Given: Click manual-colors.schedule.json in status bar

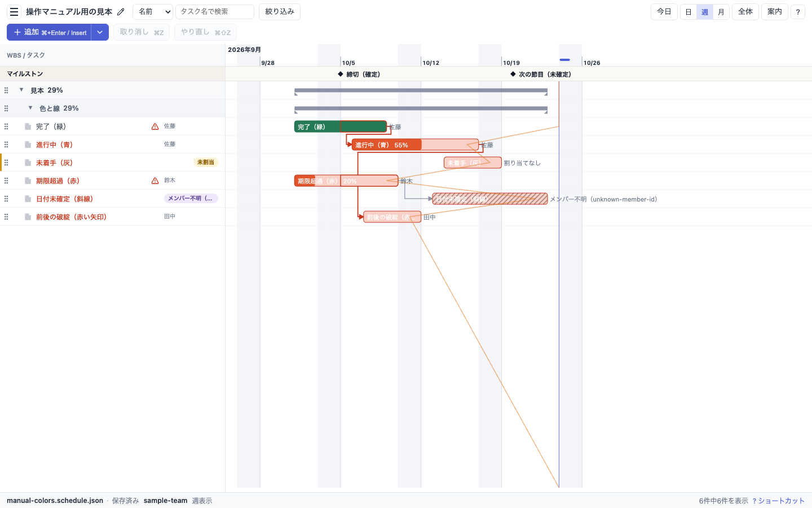Looking at the screenshot, I should [x=55, y=501].
